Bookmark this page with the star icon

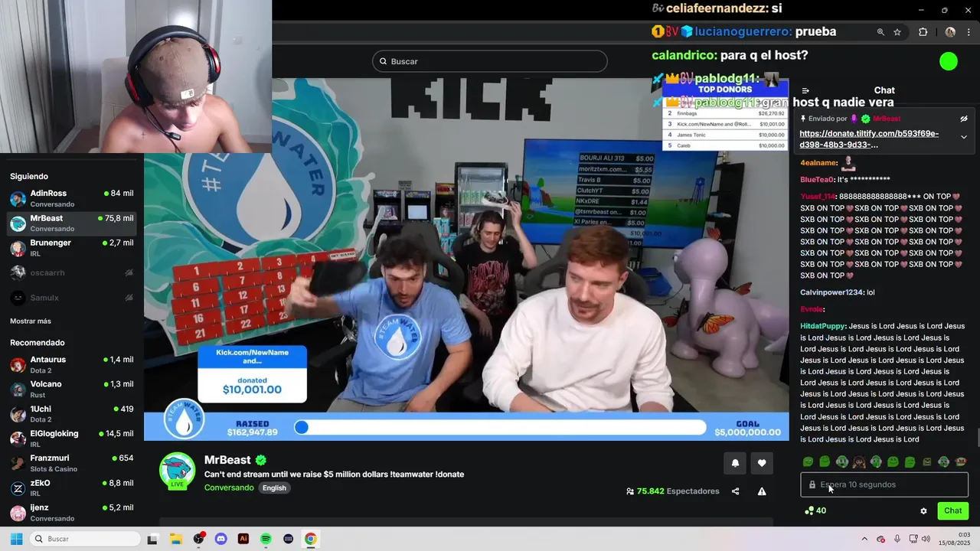(897, 32)
